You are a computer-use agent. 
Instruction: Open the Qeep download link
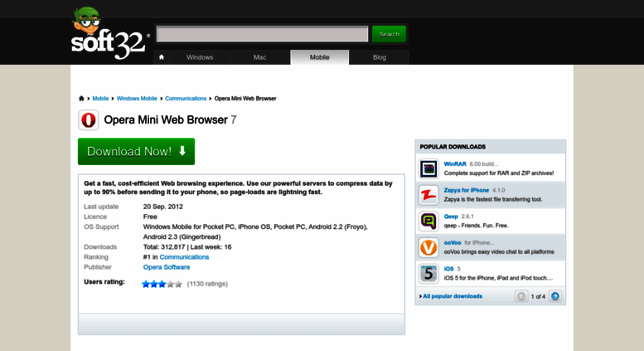(451, 217)
